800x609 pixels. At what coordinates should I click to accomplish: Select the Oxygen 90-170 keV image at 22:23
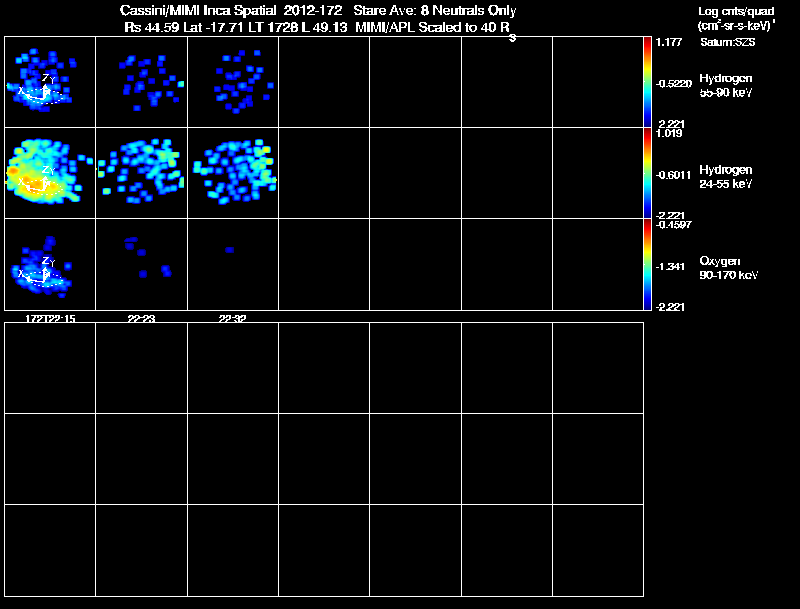[141, 264]
